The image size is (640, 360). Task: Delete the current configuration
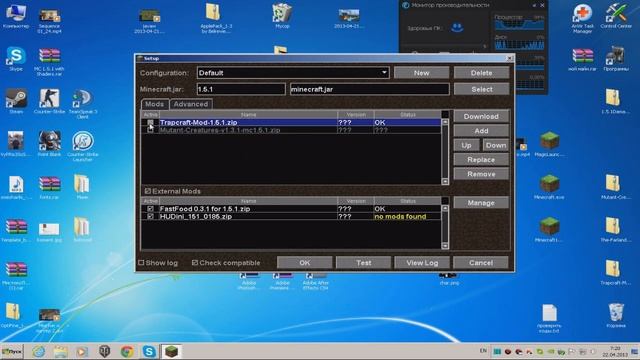coord(482,73)
